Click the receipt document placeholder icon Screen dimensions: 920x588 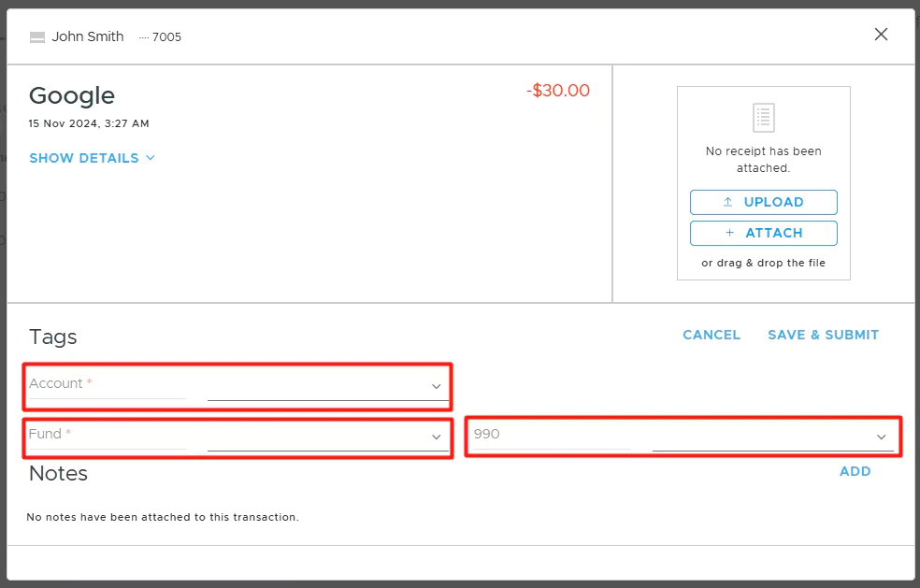pyautogui.click(x=763, y=118)
